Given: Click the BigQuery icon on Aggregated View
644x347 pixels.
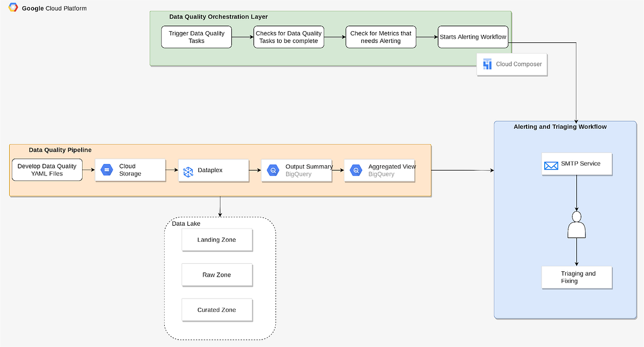Looking at the screenshot, I should [355, 170].
